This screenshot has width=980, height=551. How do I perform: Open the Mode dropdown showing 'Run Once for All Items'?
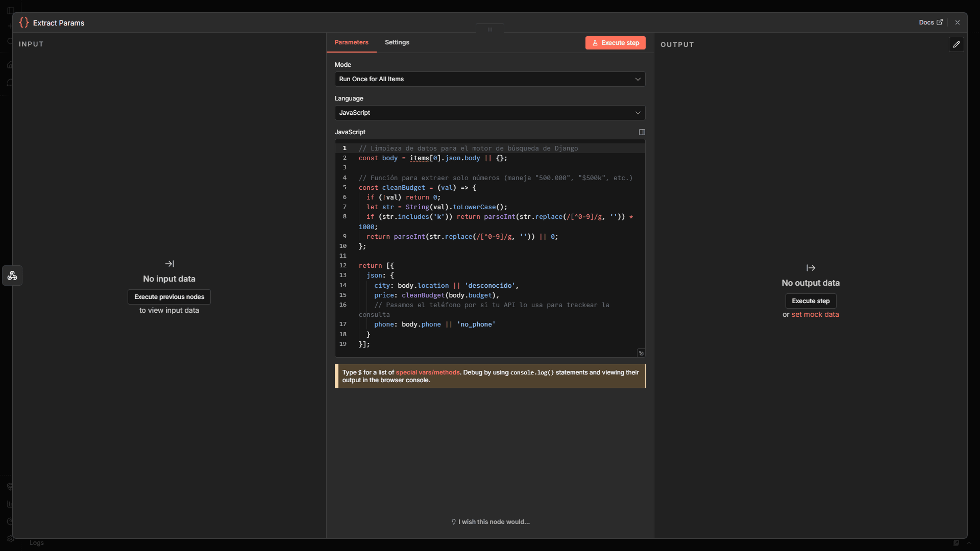[489, 79]
